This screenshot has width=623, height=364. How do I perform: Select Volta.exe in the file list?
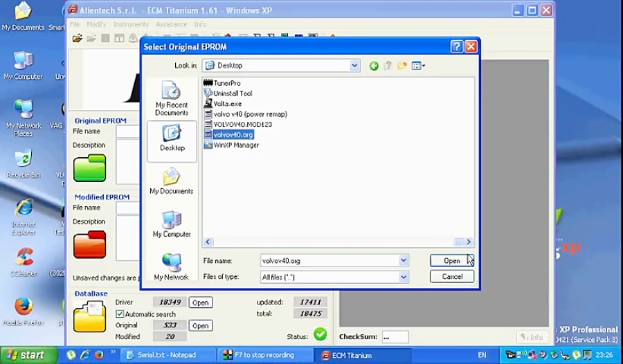tap(222, 104)
